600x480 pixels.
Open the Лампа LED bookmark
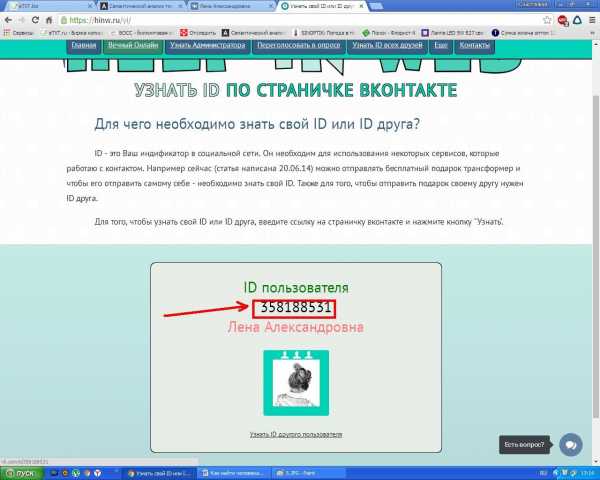coord(452,33)
